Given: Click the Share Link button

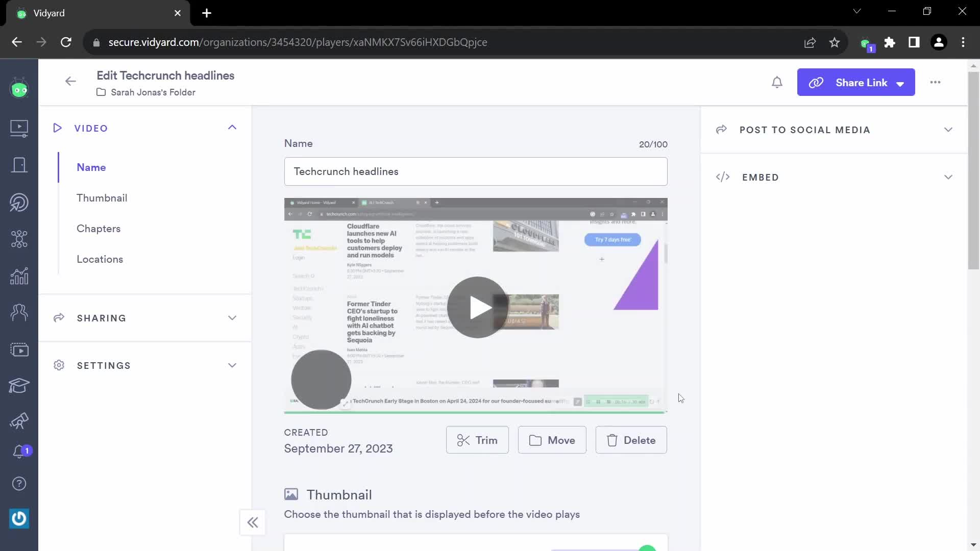Looking at the screenshot, I should [x=856, y=83].
